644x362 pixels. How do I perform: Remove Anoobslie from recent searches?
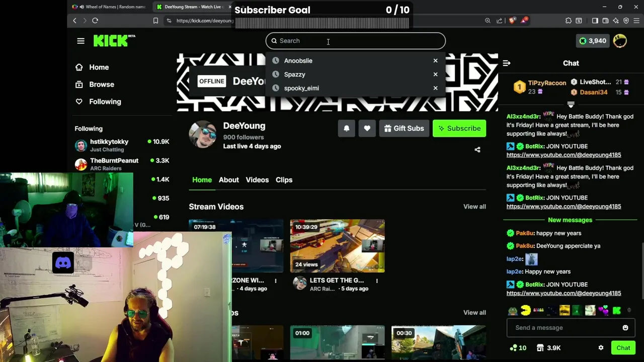point(435,61)
